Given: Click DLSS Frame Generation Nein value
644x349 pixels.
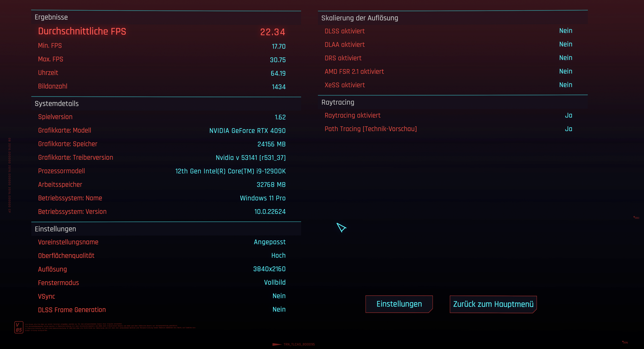Looking at the screenshot, I should click(x=279, y=310).
